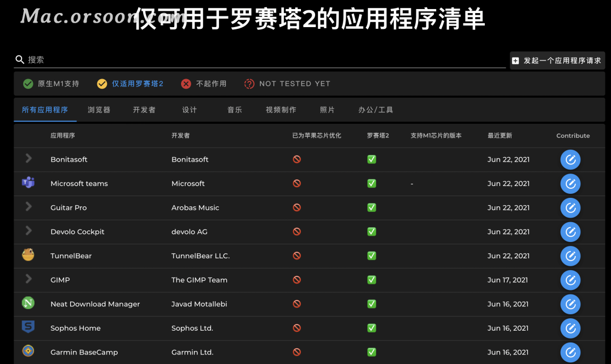Click the TunnelBear bear icon
Screen dimensions: 611x364
(28, 254)
